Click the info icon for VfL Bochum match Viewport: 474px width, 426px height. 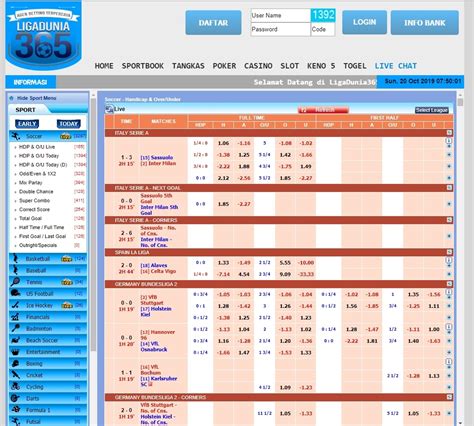coord(449,361)
